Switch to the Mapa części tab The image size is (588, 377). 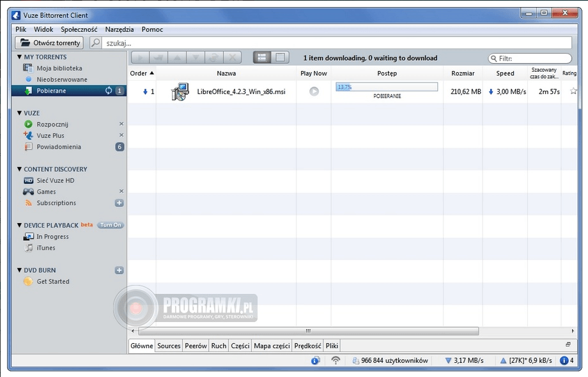[272, 346]
